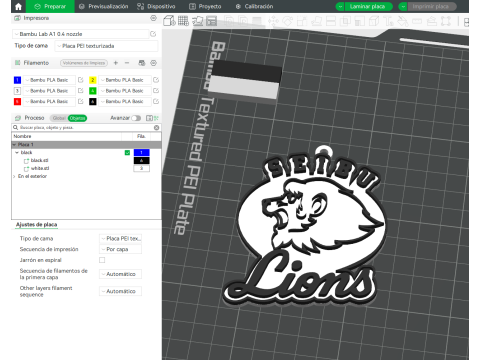This screenshot has height=360, width=480.
Task: Edit the filament 6 preset icon
Action: click(156, 101)
